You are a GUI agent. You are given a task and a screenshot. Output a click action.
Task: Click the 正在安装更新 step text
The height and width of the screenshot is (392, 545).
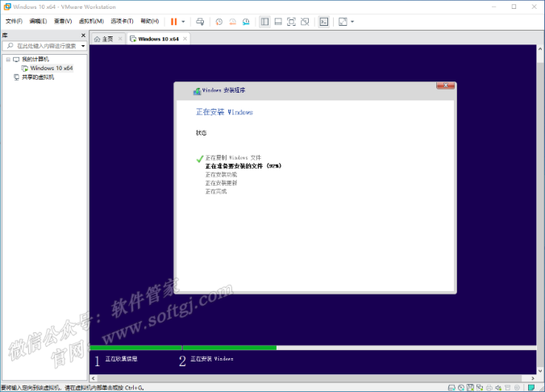pos(221,183)
